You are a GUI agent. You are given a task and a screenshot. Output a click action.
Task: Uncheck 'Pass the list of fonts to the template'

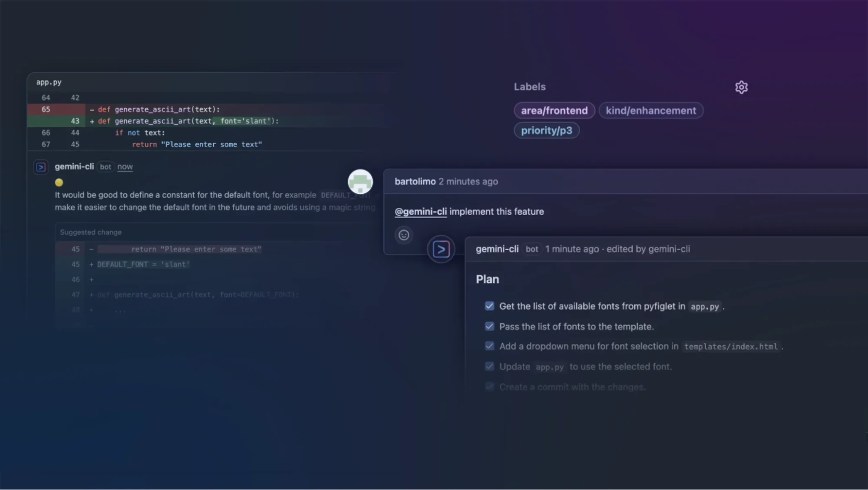click(489, 326)
